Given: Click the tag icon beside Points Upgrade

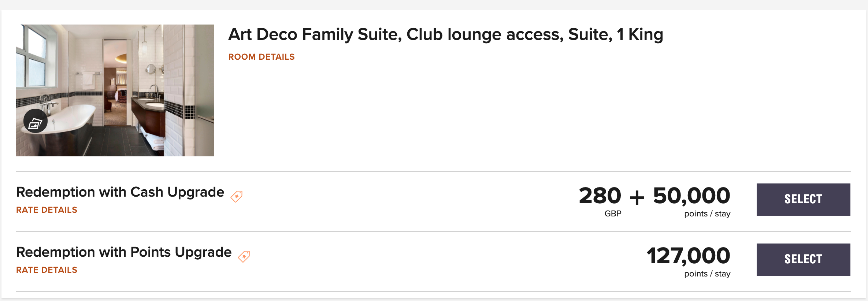Looking at the screenshot, I should pyautogui.click(x=244, y=256).
